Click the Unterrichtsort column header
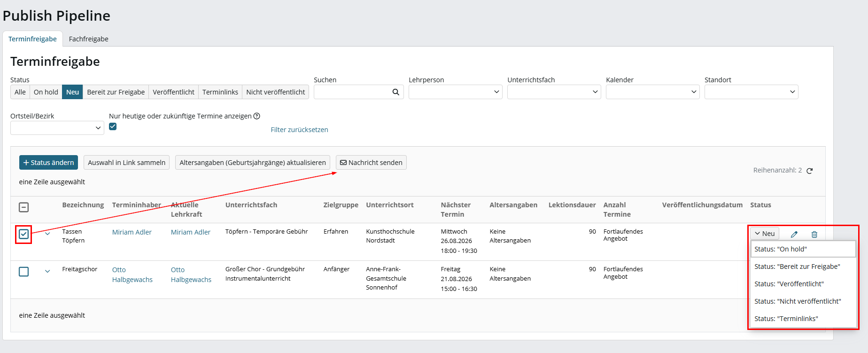 pyautogui.click(x=390, y=205)
